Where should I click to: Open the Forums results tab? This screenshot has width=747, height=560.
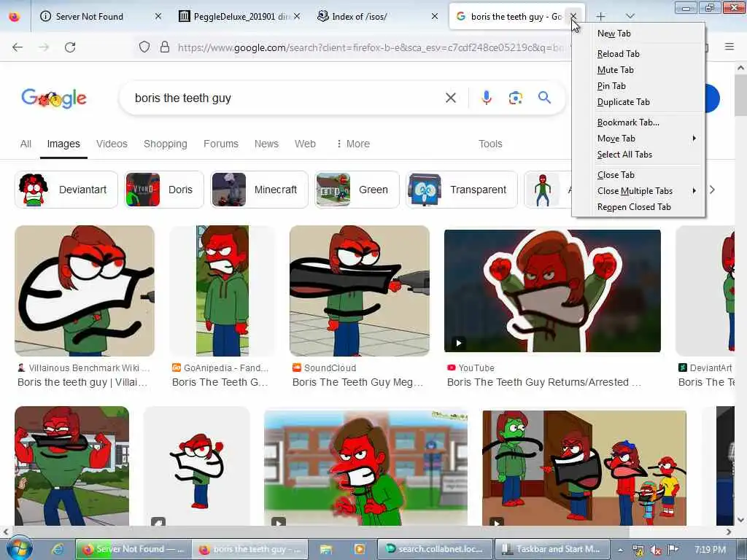(x=220, y=144)
